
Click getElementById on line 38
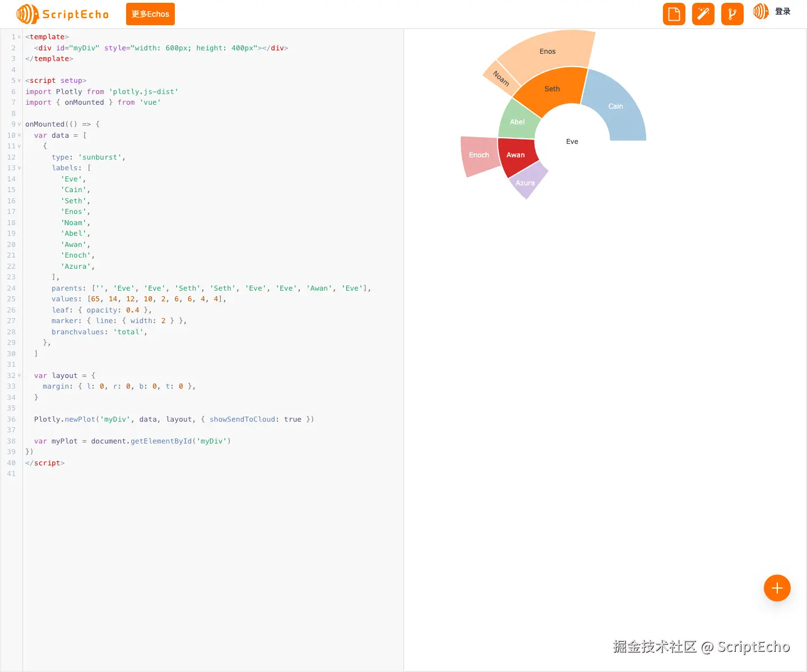161,441
